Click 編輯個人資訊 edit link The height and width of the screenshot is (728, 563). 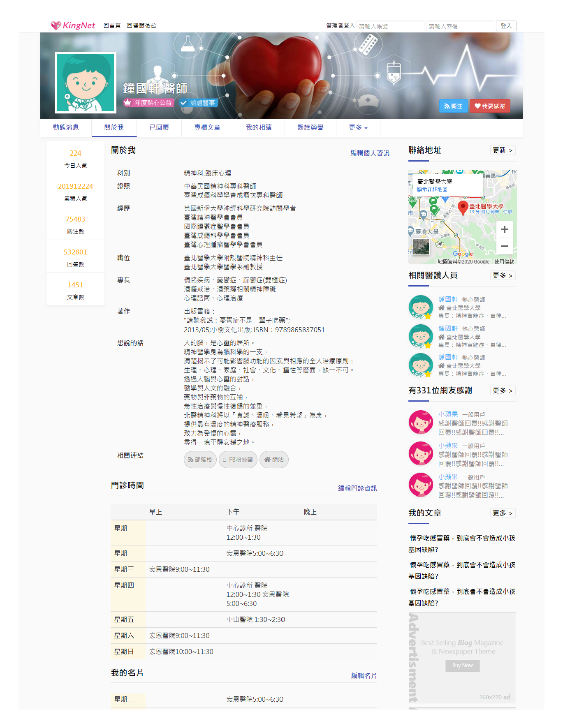[369, 153]
